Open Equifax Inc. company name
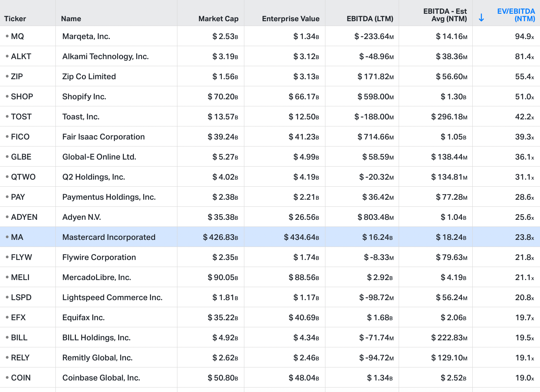 [83, 318]
